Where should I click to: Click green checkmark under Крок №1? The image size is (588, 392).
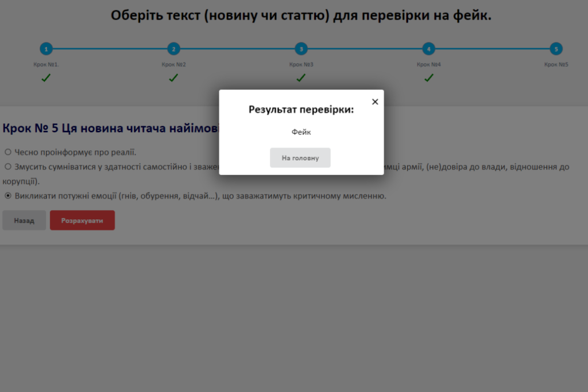pyautogui.click(x=46, y=77)
